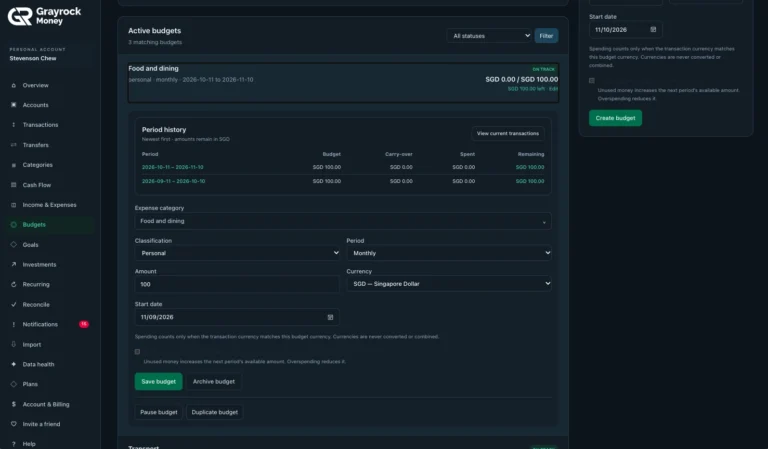Open Transactions from the sidebar
This screenshot has height=449, width=768.
[40, 125]
